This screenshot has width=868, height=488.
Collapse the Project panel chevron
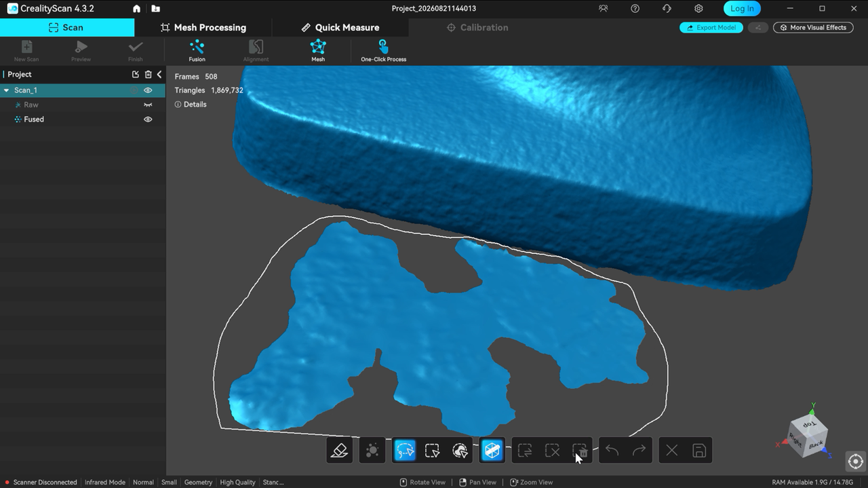[x=159, y=75]
